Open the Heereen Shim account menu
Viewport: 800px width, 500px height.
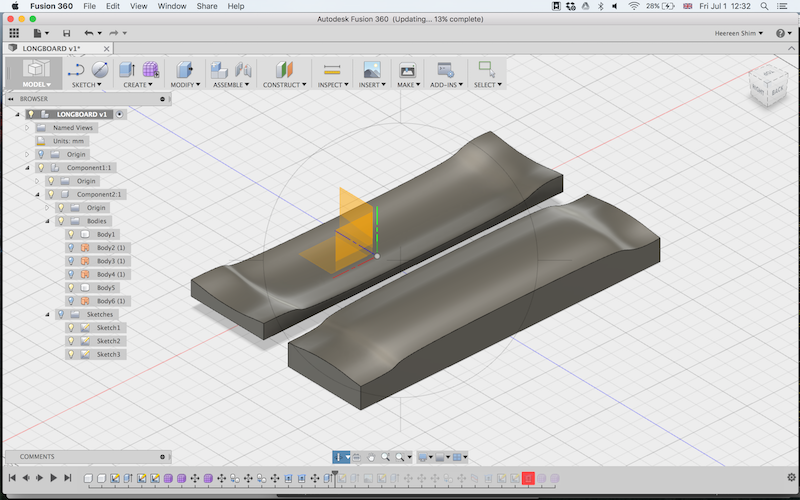(x=739, y=33)
